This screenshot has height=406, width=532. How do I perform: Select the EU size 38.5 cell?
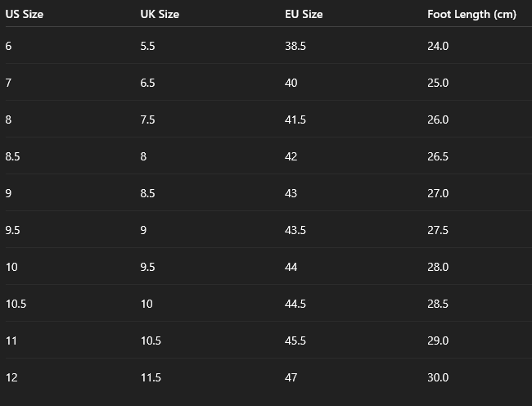(295, 46)
